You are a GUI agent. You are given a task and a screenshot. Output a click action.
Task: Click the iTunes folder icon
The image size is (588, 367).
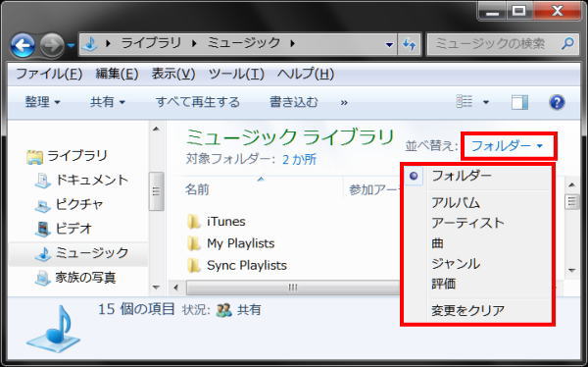(x=194, y=222)
